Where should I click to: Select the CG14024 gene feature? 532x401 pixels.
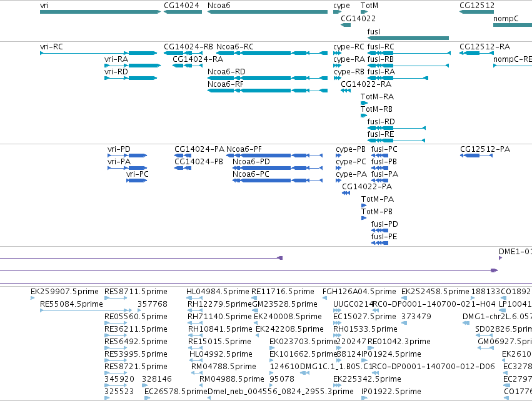(x=183, y=12)
